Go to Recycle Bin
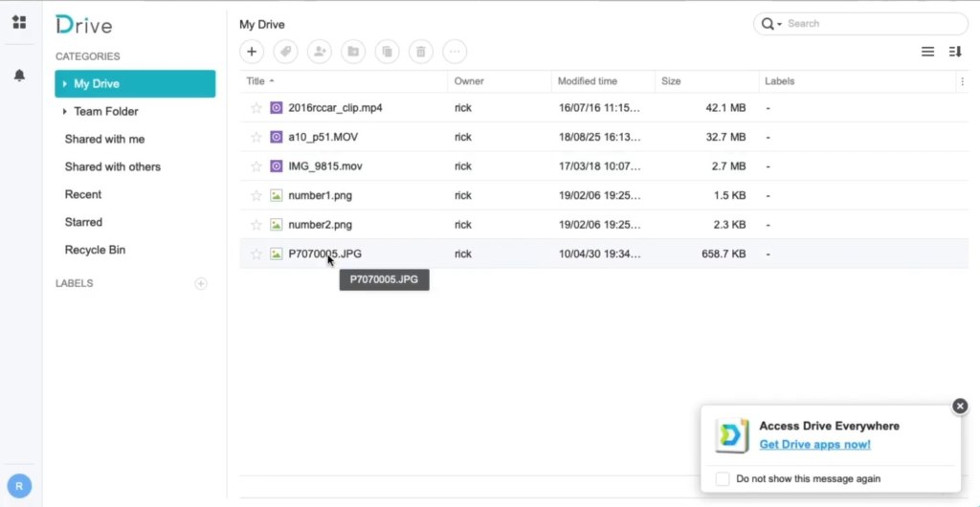The width and height of the screenshot is (980, 507). (x=95, y=250)
